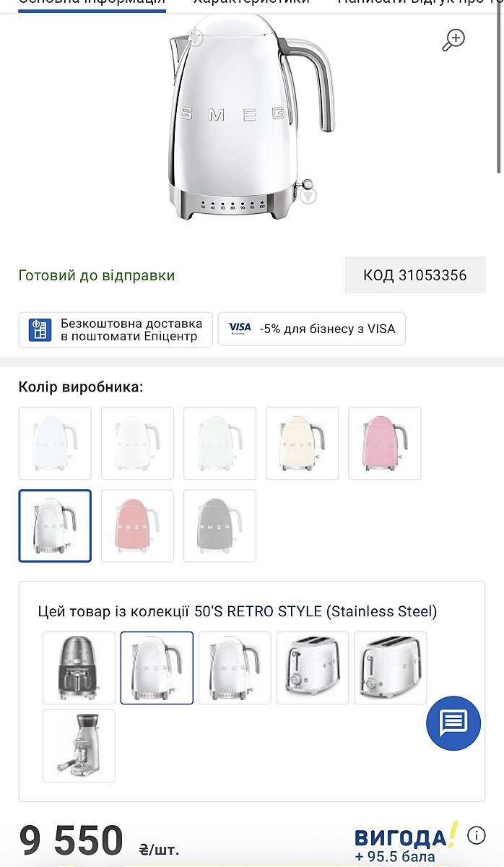
Task: Pick the pastel green kettle color
Action: pyautogui.click(x=220, y=444)
